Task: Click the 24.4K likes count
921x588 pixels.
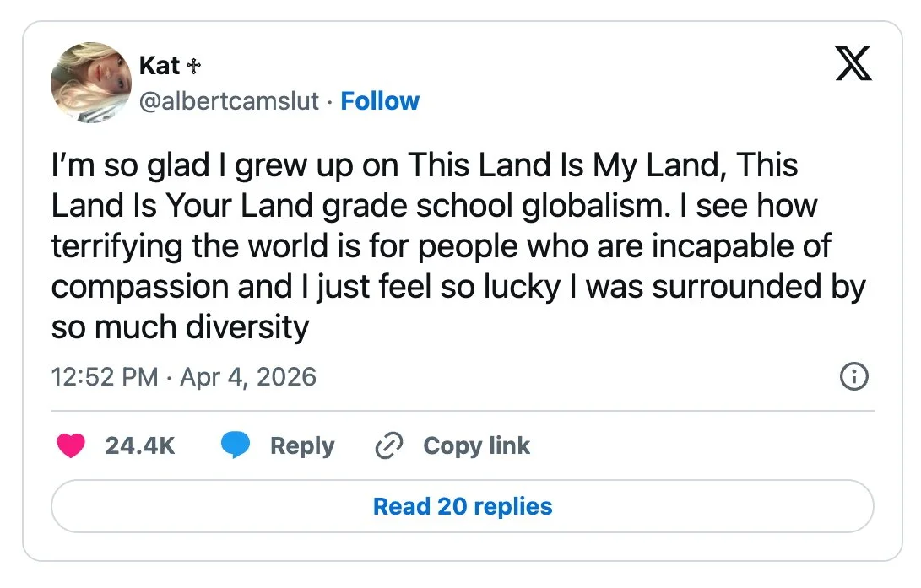Action: [x=140, y=445]
